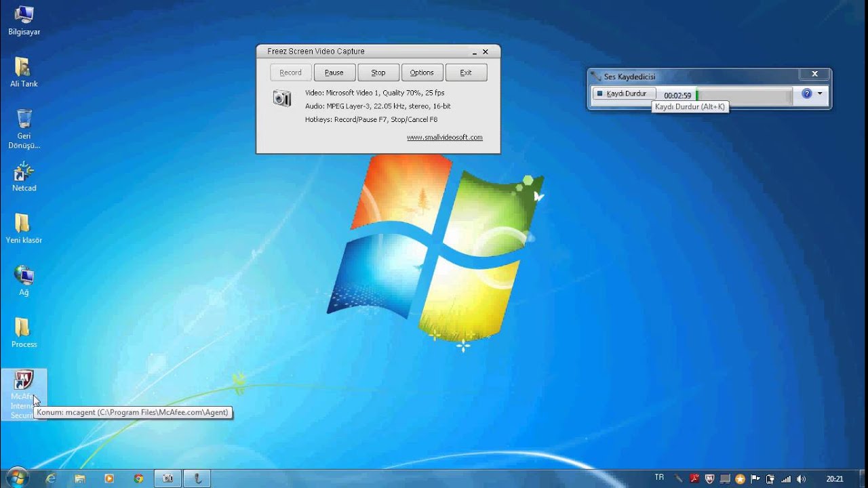Click the Ses Kaydedicisi help icon
Screen dimensions: 868x488
coord(806,94)
